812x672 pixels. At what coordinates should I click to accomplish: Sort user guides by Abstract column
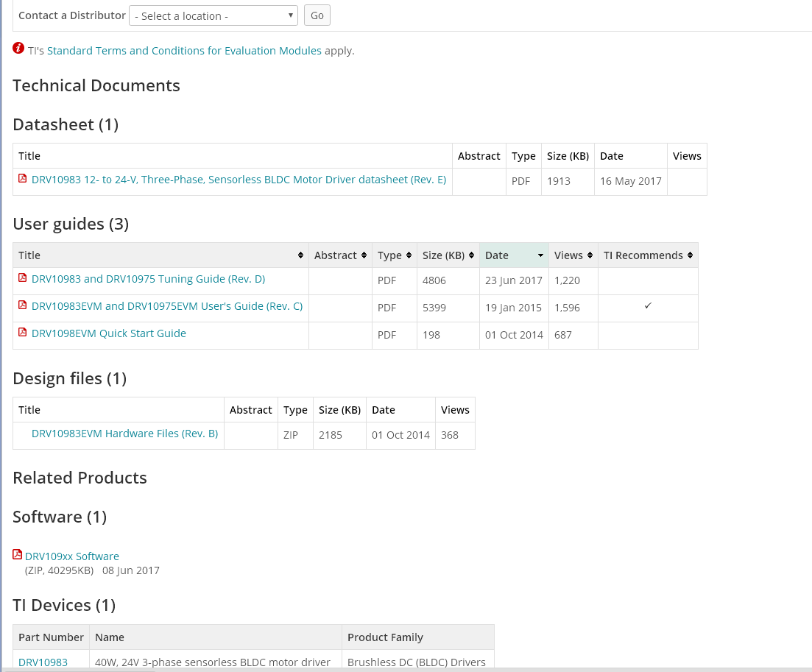tap(340, 255)
